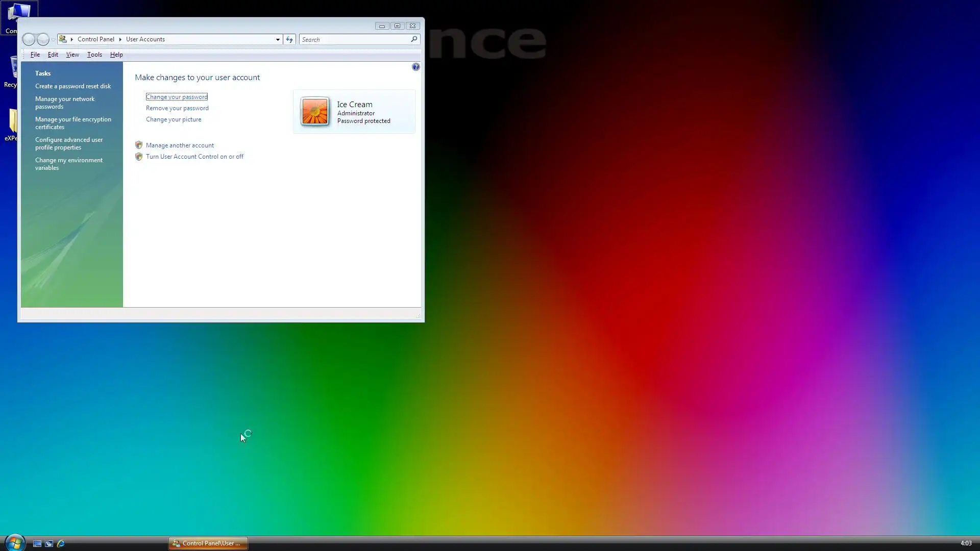
Task: Open the File menu
Action: point(35,55)
